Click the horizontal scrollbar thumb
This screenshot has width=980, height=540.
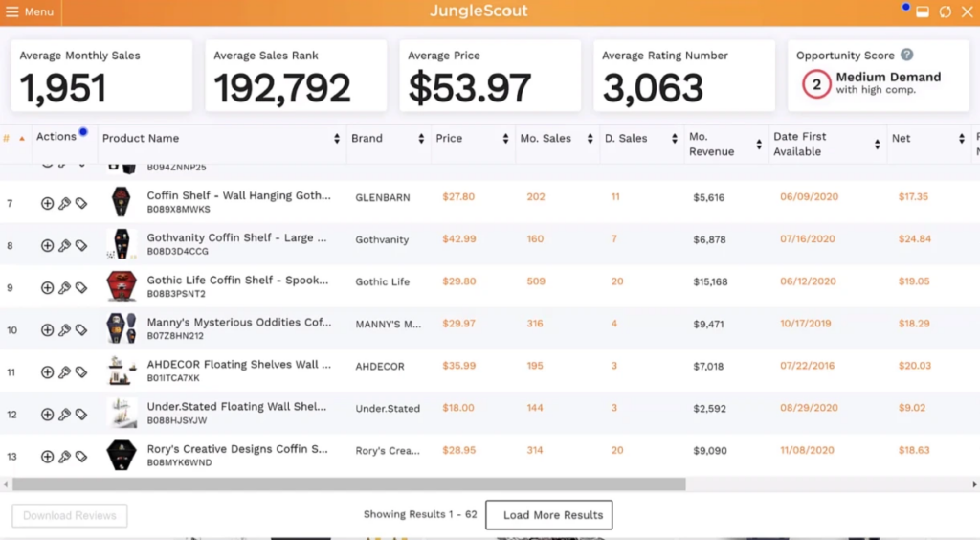pyautogui.click(x=348, y=484)
